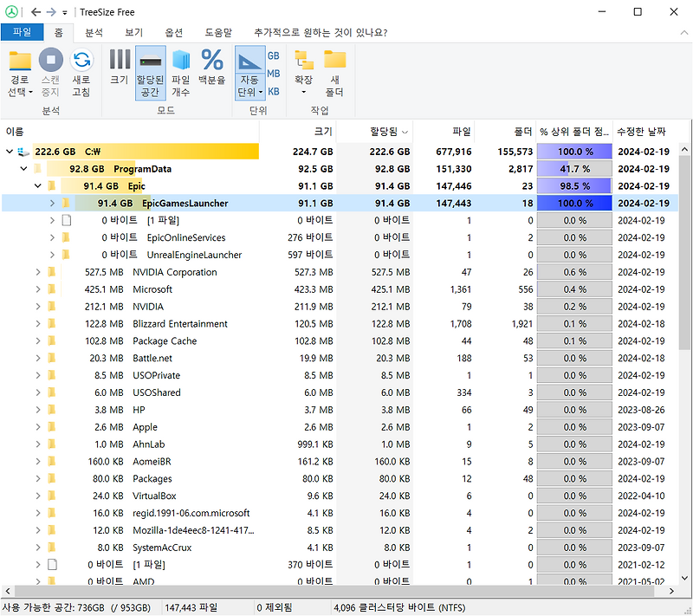
Task: Collapse the Epic folder node
Action: (x=38, y=186)
